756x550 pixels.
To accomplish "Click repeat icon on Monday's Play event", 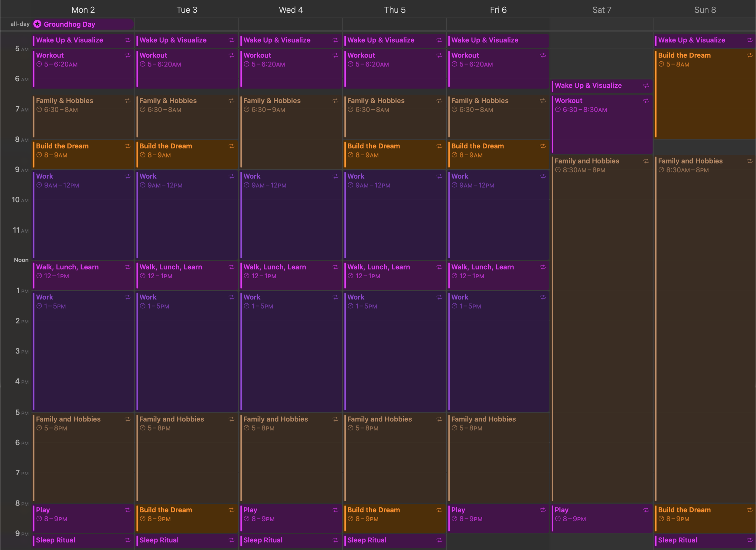I will [x=127, y=510].
